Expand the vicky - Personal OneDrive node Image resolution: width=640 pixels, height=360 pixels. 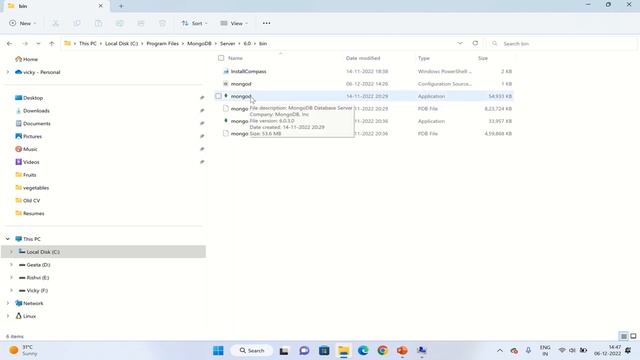tap(8, 72)
